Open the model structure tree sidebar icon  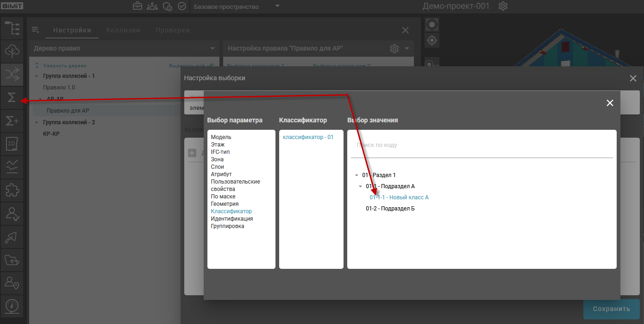pos(12,29)
